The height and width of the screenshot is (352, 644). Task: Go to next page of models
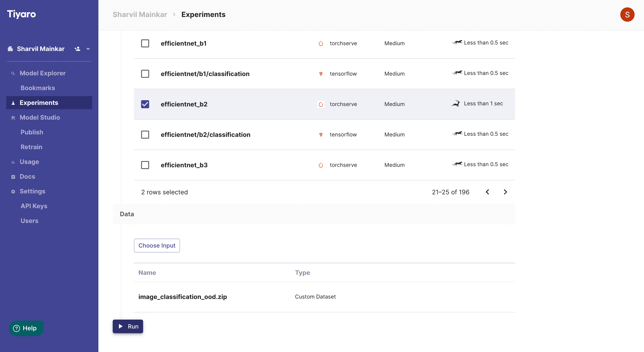point(505,192)
